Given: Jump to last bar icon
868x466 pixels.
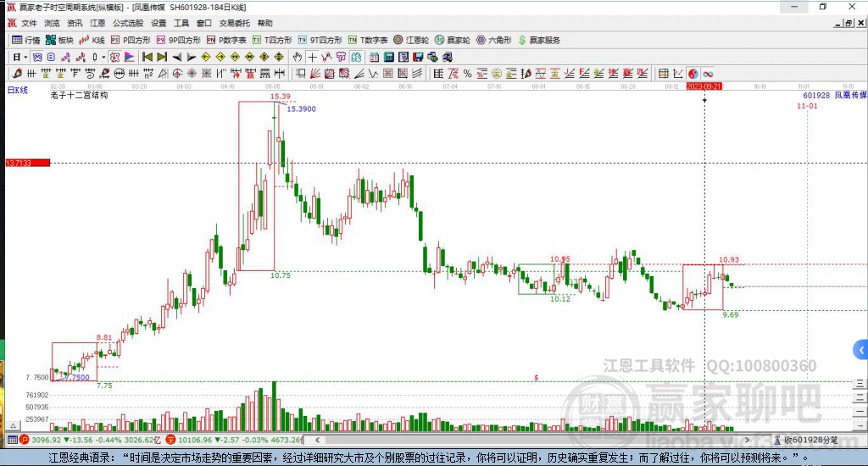Looking at the screenshot, I should 162,57.
